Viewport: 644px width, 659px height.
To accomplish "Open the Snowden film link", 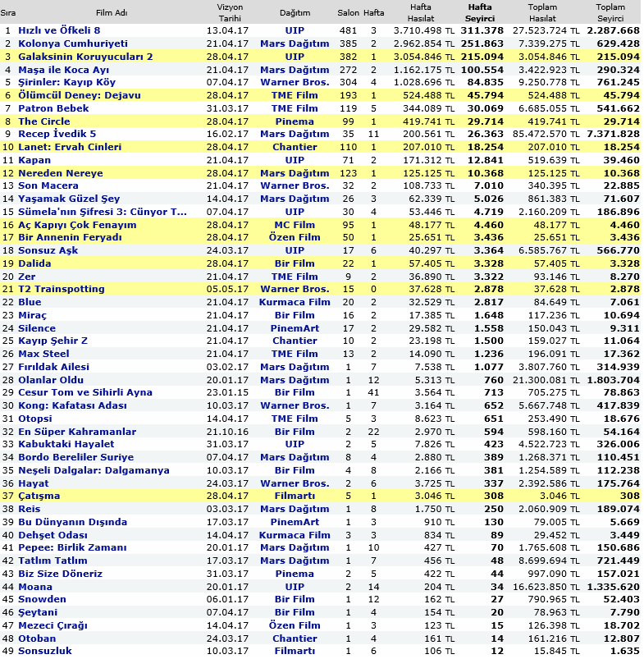I will (x=42, y=599).
